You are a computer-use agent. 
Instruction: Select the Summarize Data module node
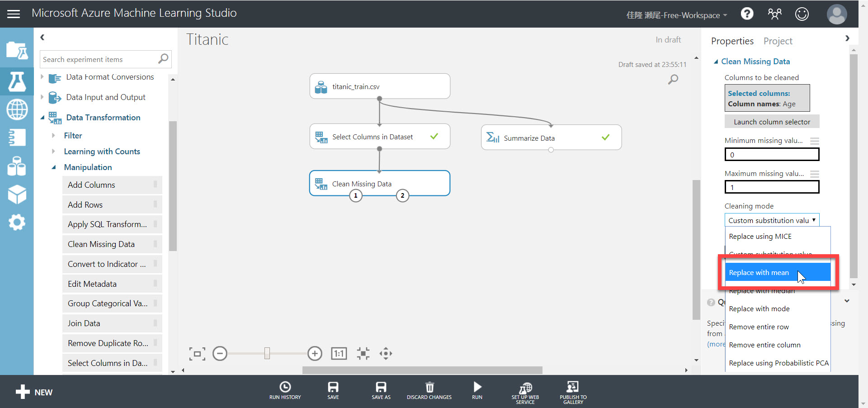point(551,138)
